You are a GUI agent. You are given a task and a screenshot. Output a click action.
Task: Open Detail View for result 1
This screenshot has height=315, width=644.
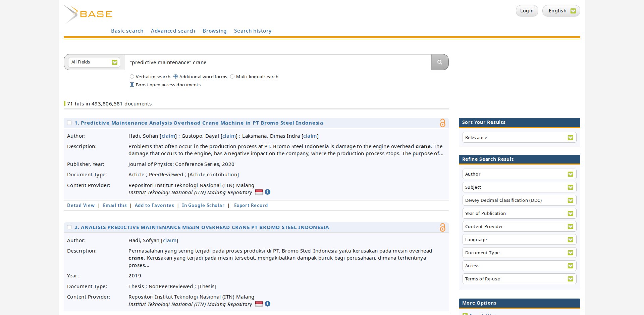point(81,205)
